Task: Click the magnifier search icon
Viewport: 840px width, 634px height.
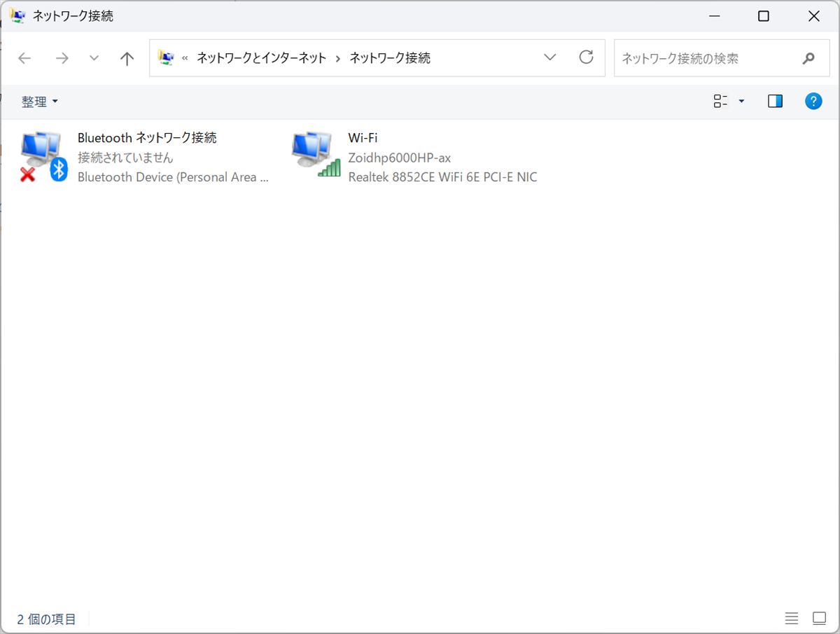Action: click(808, 58)
